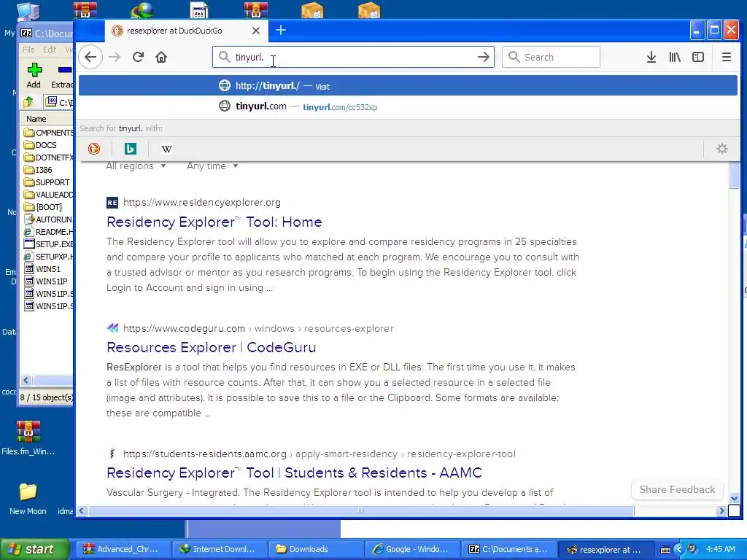Expand the Any time dropdown
Image resolution: width=747 pixels, height=560 pixels.
click(x=212, y=166)
